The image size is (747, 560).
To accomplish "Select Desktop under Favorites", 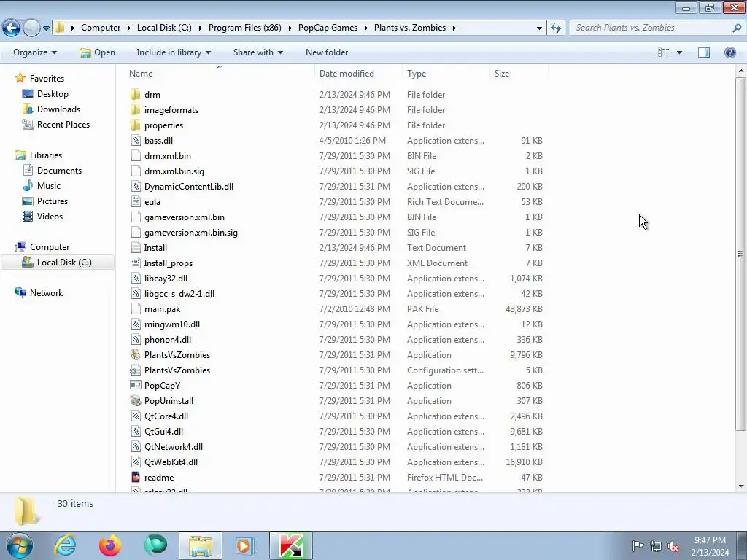I will (53, 94).
